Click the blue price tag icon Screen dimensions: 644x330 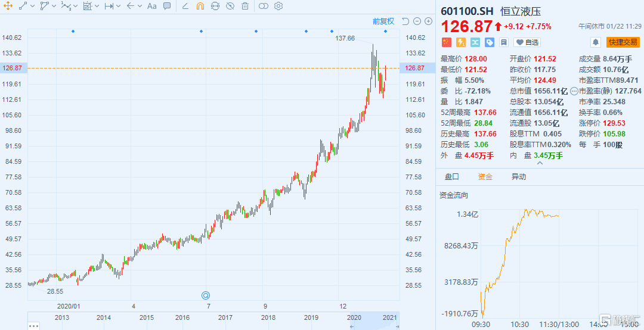pyautogui.click(x=489, y=42)
